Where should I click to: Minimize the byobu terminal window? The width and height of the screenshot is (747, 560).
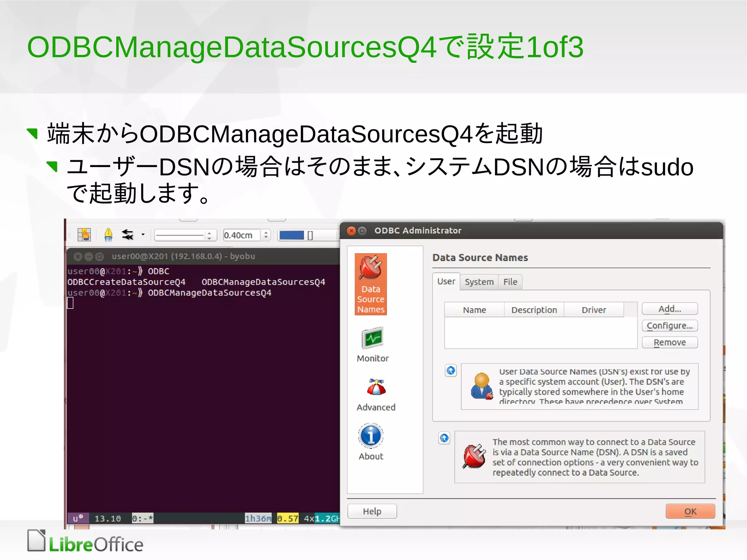pyautogui.click(x=89, y=256)
